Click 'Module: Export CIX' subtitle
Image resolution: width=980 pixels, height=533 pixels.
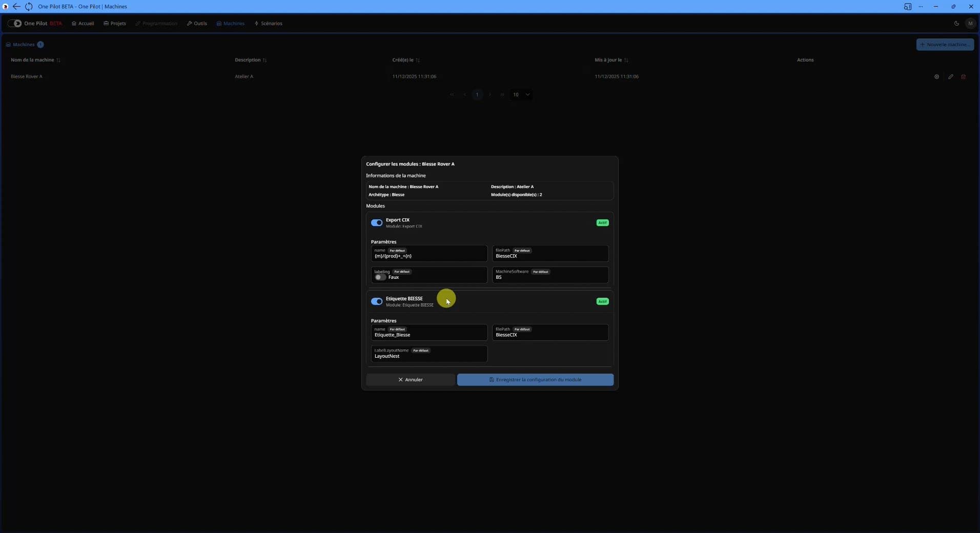[404, 226]
